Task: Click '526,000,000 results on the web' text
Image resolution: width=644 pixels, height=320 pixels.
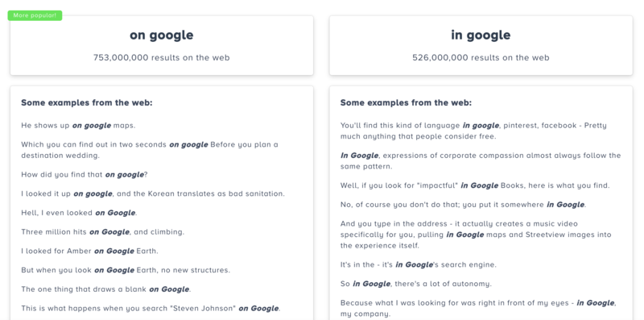Action: coord(481,57)
